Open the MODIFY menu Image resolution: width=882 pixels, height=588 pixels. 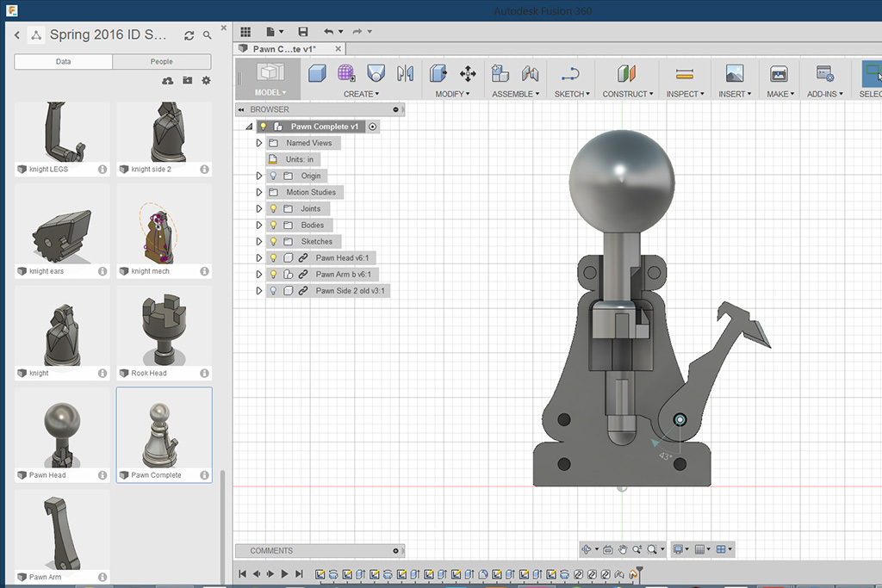[x=452, y=94]
